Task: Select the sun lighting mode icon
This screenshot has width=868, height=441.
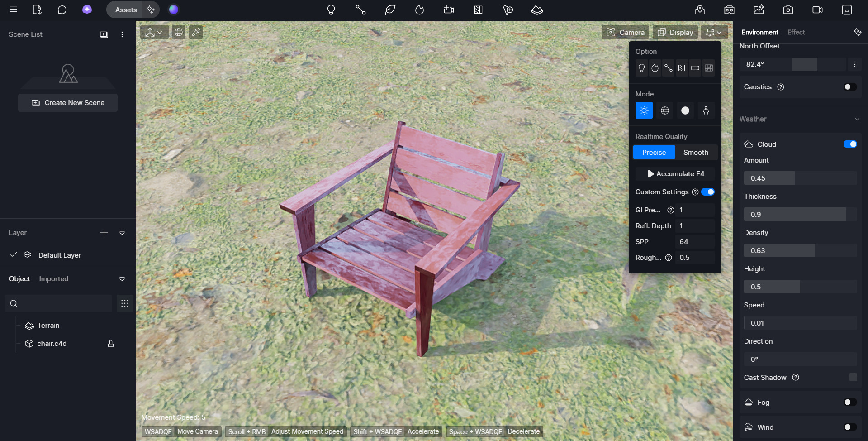Action: tap(644, 110)
